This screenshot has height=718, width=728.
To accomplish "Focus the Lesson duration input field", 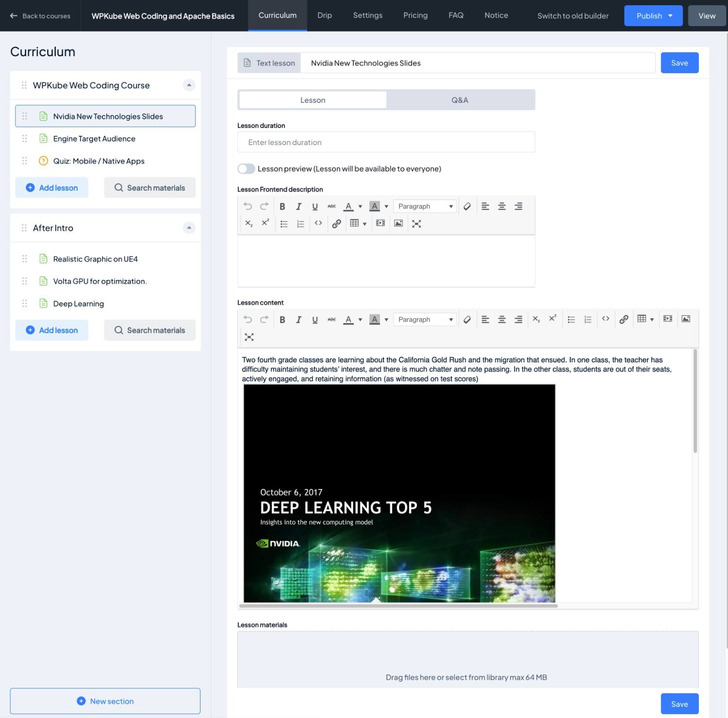I will click(386, 142).
